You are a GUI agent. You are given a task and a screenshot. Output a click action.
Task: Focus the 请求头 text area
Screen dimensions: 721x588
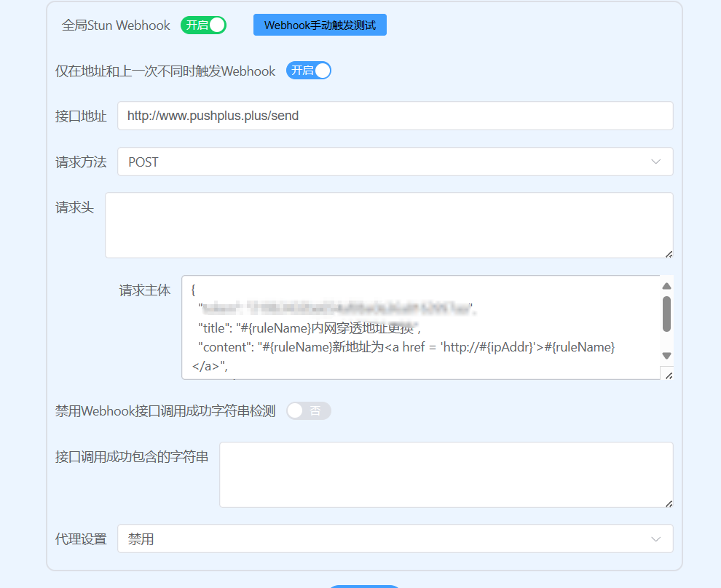pos(389,225)
